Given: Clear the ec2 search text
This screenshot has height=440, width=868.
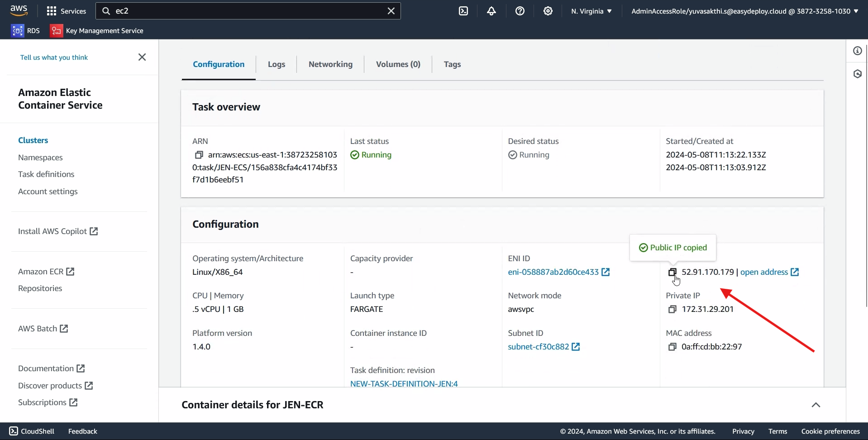Looking at the screenshot, I should pos(391,11).
